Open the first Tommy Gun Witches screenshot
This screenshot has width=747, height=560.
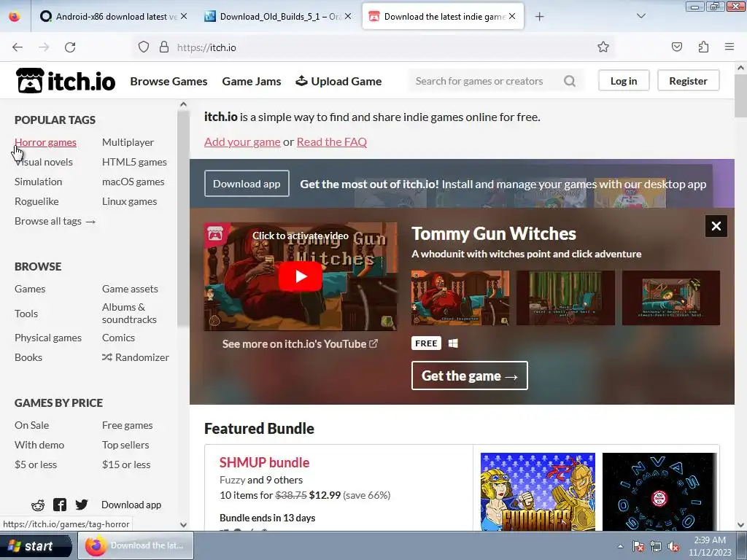pyautogui.click(x=460, y=298)
